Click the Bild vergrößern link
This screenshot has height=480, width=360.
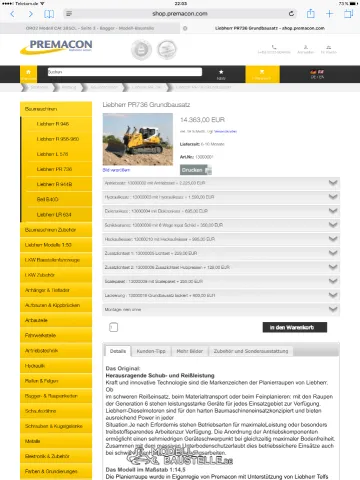(x=116, y=170)
